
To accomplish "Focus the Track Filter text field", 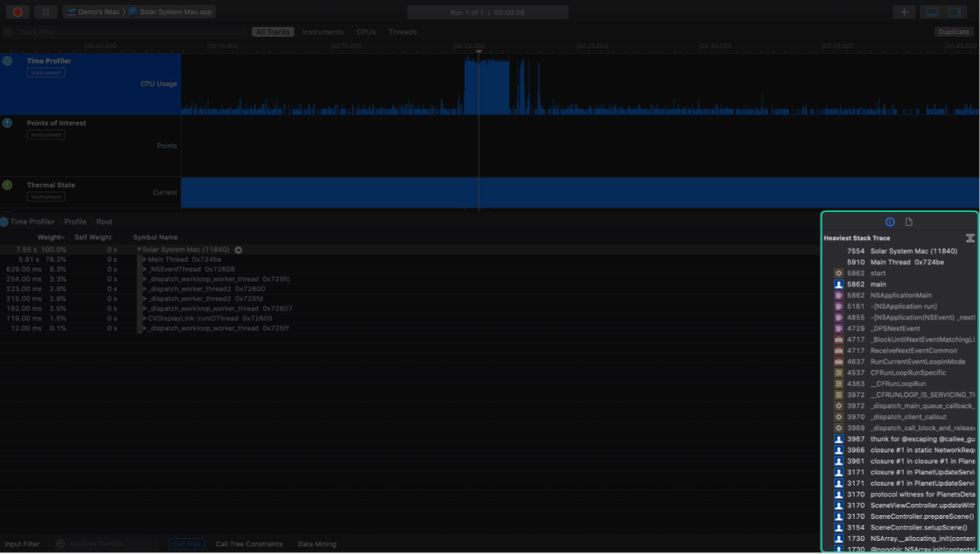I will pyautogui.click(x=130, y=32).
